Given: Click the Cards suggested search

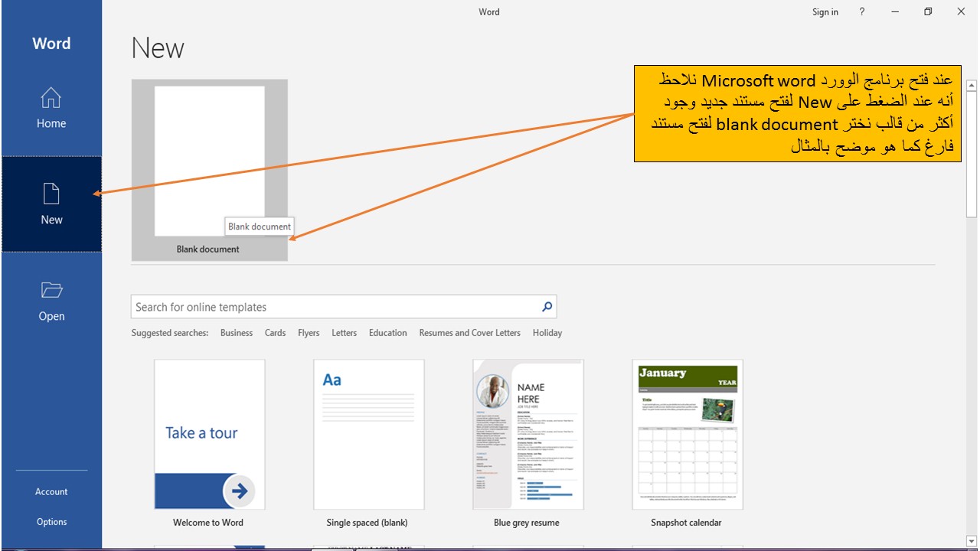Looking at the screenshot, I should coord(275,332).
